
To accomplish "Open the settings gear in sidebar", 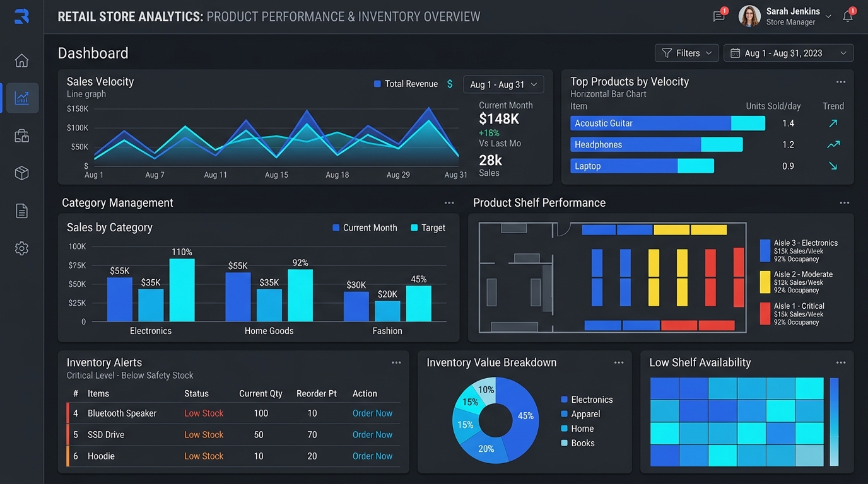I will point(21,248).
